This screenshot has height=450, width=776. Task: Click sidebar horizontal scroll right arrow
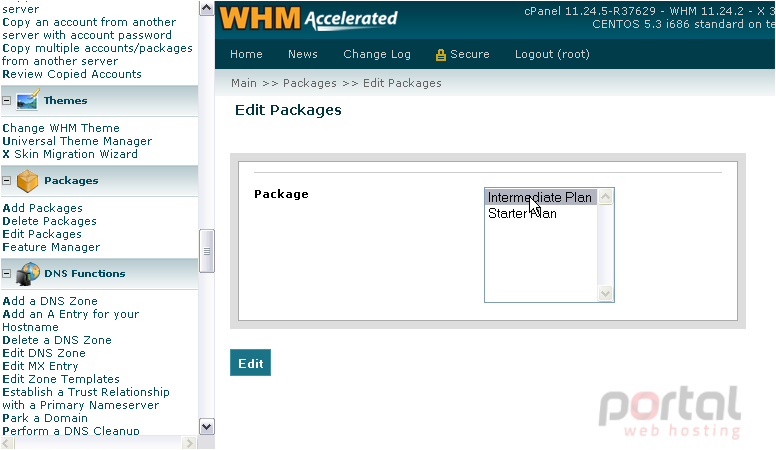tap(189, 443)
